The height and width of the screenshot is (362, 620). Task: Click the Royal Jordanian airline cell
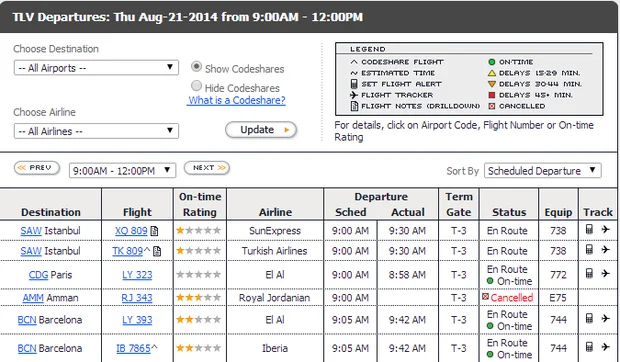274,298
